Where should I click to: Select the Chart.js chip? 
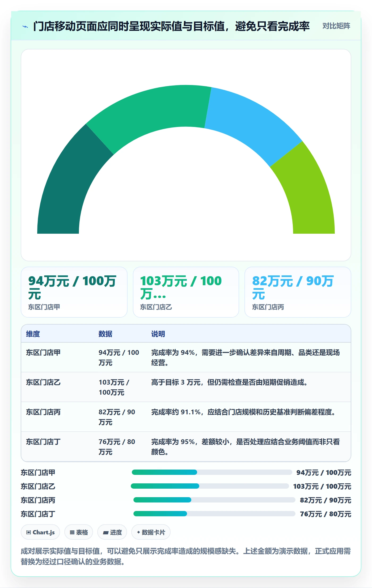40,532
